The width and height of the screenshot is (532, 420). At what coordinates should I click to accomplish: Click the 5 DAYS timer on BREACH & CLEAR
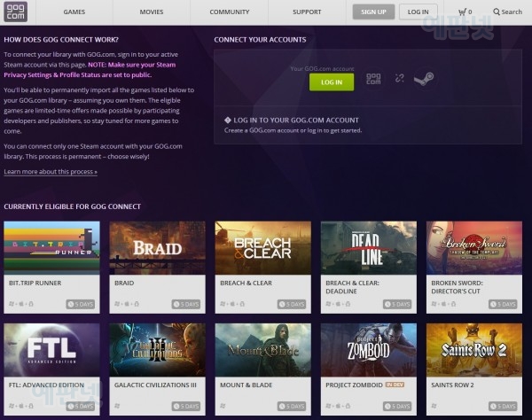(292, 304)
